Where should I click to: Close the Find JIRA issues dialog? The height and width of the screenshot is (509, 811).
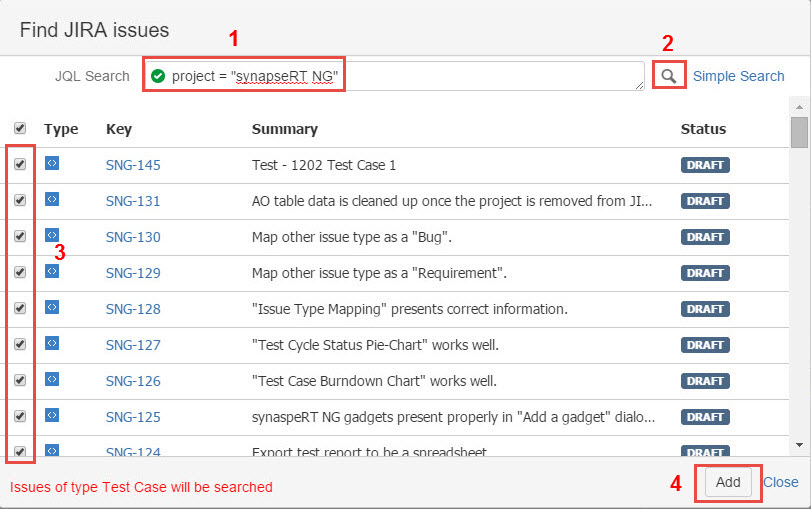(x=781, y=482)
